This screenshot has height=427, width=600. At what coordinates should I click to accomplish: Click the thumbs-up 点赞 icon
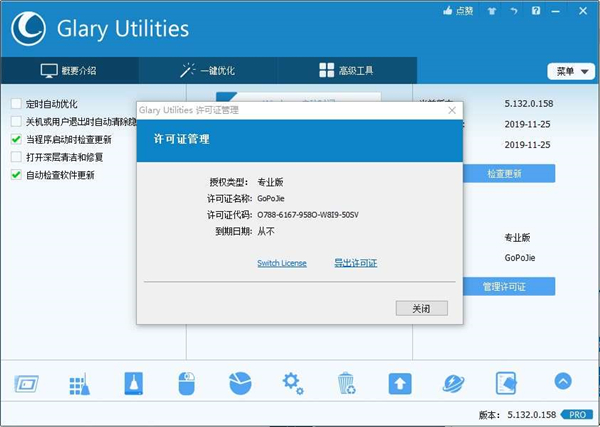tap(458, 11)
